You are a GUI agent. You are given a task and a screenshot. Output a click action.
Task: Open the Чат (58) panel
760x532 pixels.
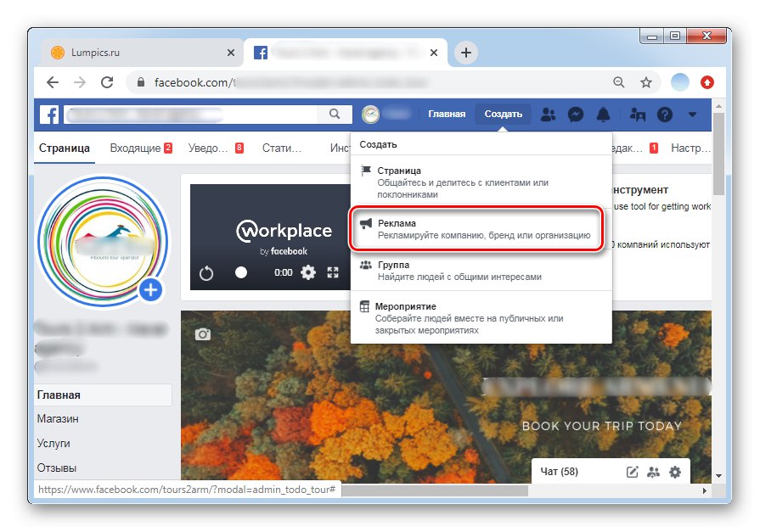560,472
